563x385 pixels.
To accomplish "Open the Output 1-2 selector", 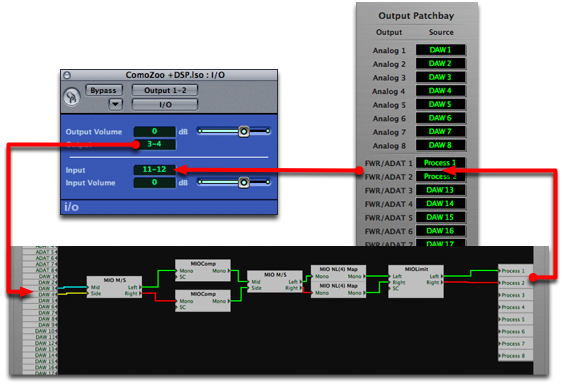I will (x=165, y=90).
